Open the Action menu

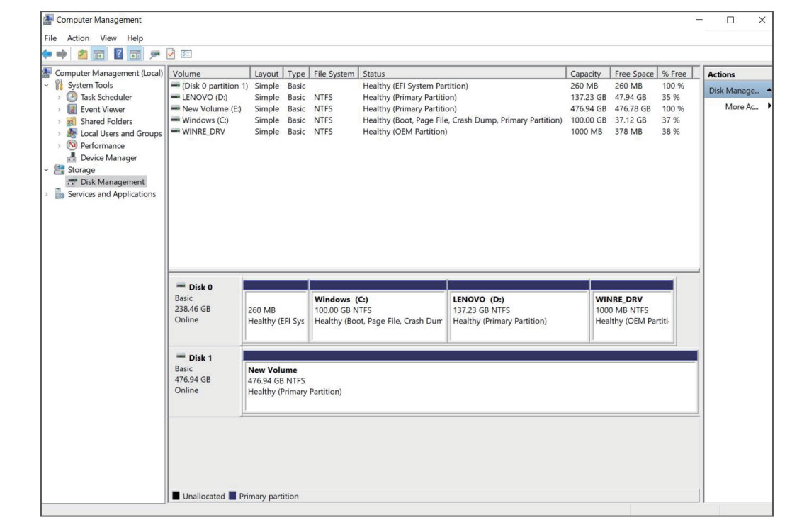(78, 38)
